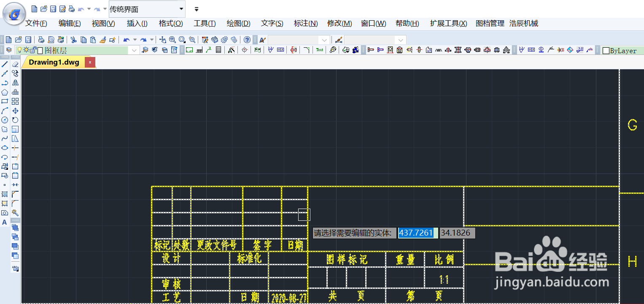The height and width of the screenshot is (304, 644).
Task: Open the Redo history dropdown arrow
Action: click(x=152, y=39)
